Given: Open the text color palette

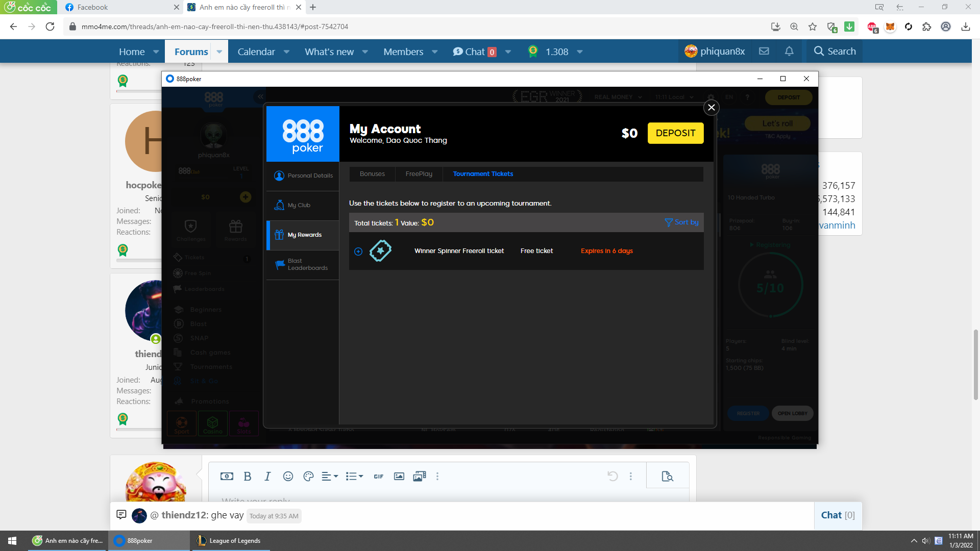Looking at the screenshot, I should pos(308,477).
